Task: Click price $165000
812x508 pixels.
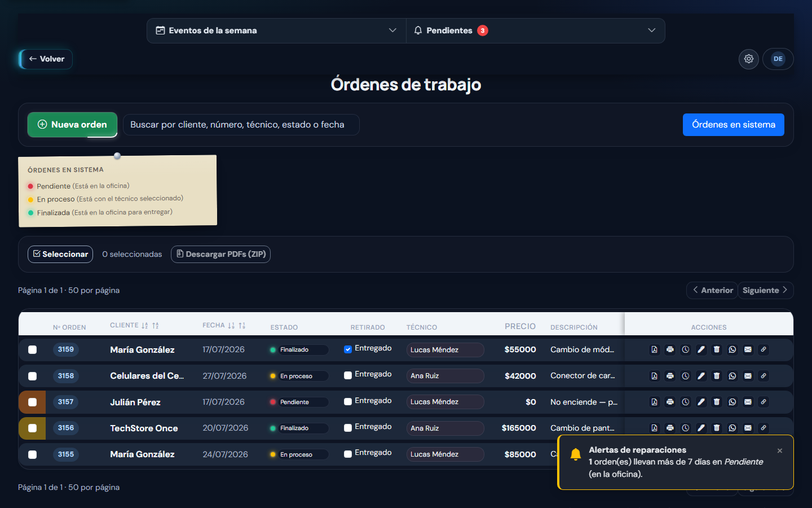Action: (x=519, y=428)
